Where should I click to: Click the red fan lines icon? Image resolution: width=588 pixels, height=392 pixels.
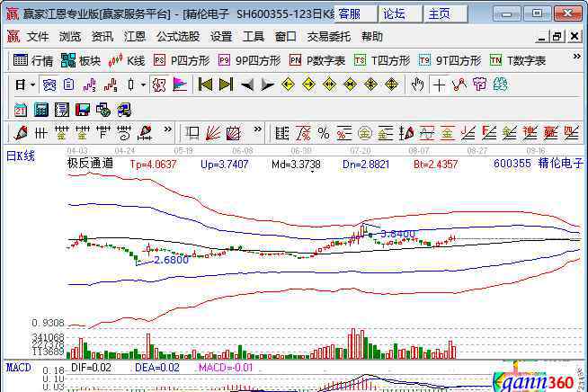point(213,133)
